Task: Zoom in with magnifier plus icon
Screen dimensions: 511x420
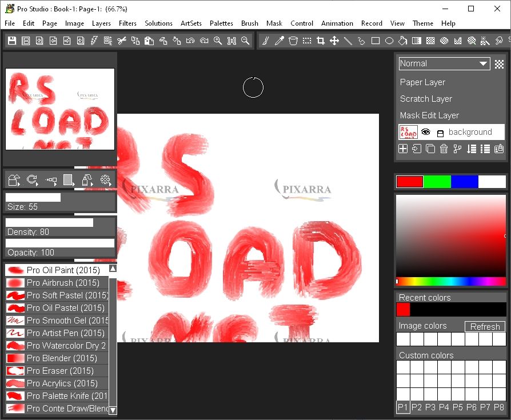Action: point(218,41)
